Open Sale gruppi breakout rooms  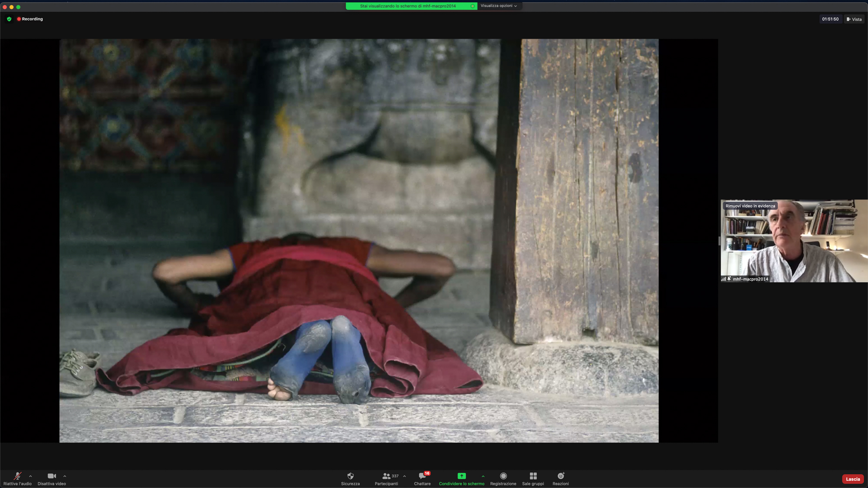click(533, 479)
